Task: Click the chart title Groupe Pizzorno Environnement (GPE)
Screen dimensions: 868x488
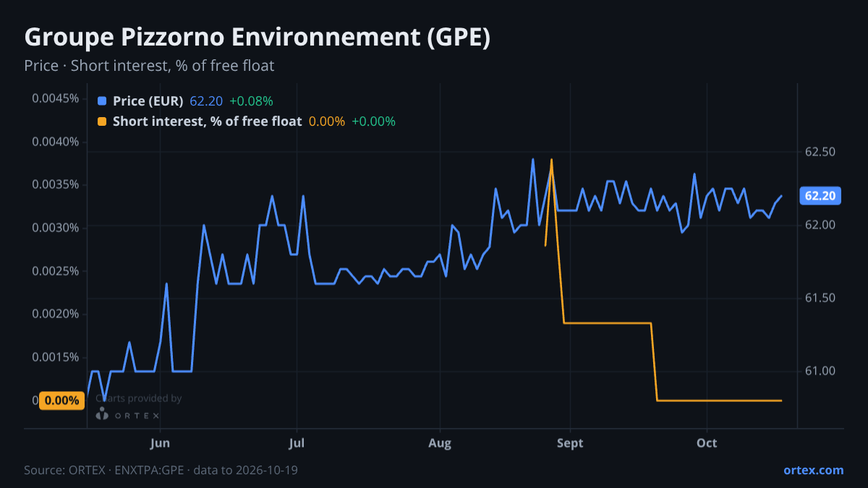Action: [x=258, y=38]
